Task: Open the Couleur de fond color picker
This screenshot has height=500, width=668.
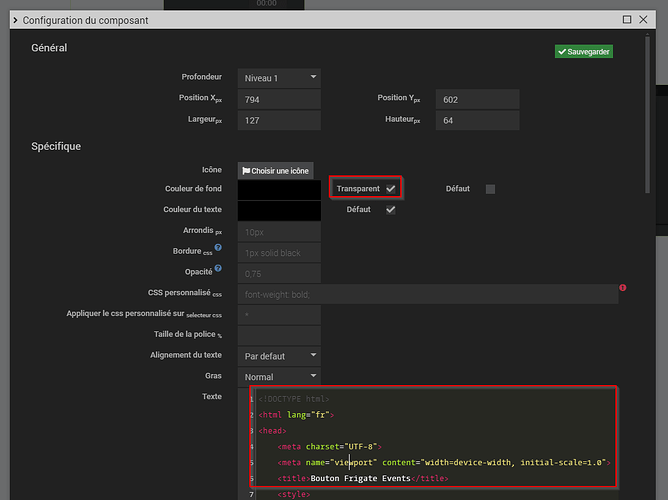Action: (x=279, y=189)
